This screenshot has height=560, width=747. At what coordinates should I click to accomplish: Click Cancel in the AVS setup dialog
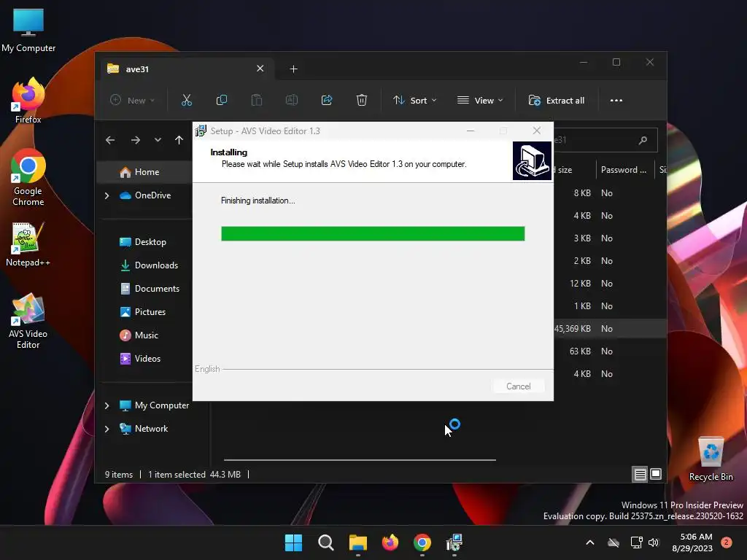pyautogui.click(x=519, y=386)
